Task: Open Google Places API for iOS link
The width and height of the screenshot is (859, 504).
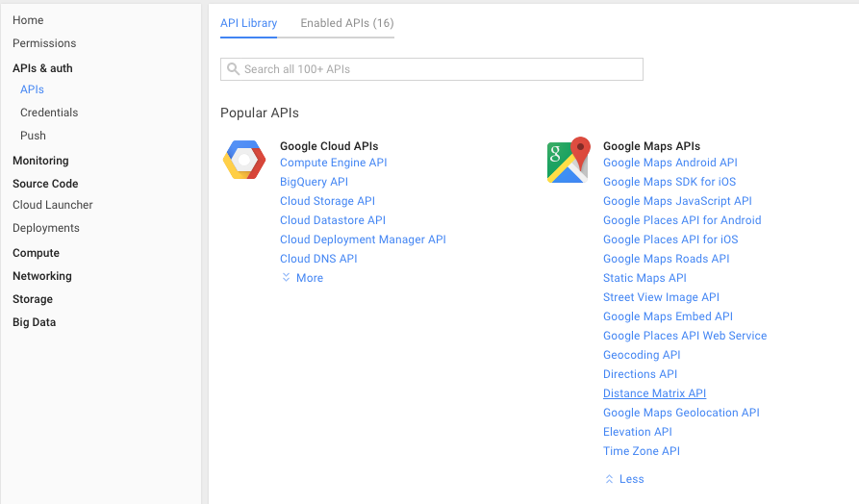Action: [670, 239]
